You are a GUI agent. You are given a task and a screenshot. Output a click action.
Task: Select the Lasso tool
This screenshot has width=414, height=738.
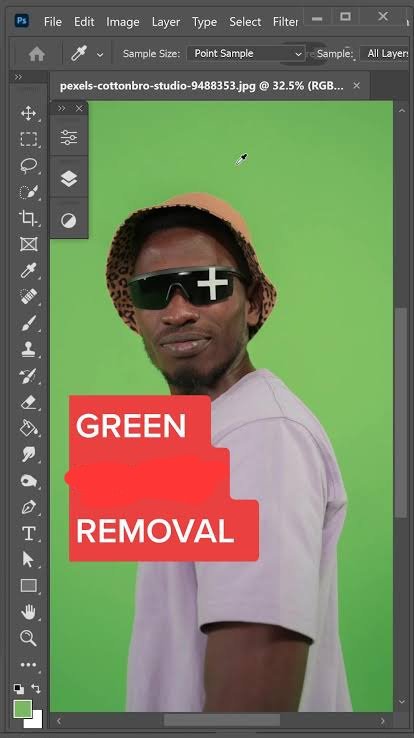coord(28,165)
